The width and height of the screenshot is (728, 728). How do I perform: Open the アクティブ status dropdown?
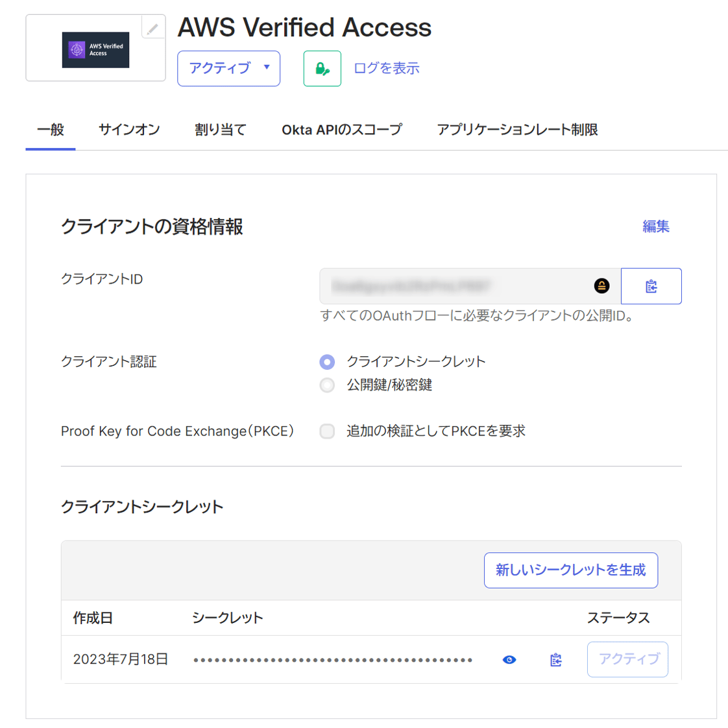coord(228,68)
